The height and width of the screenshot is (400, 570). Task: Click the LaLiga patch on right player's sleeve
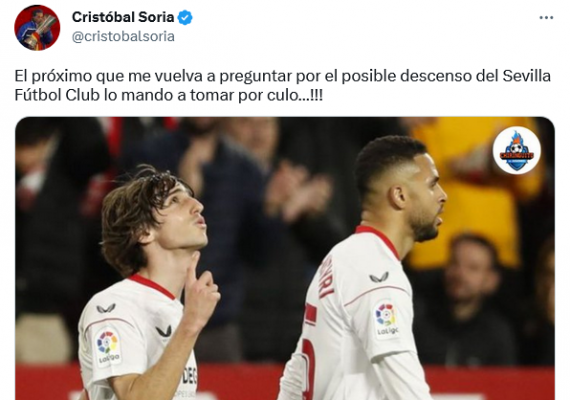pyautogui.click(x=386, y=318)
